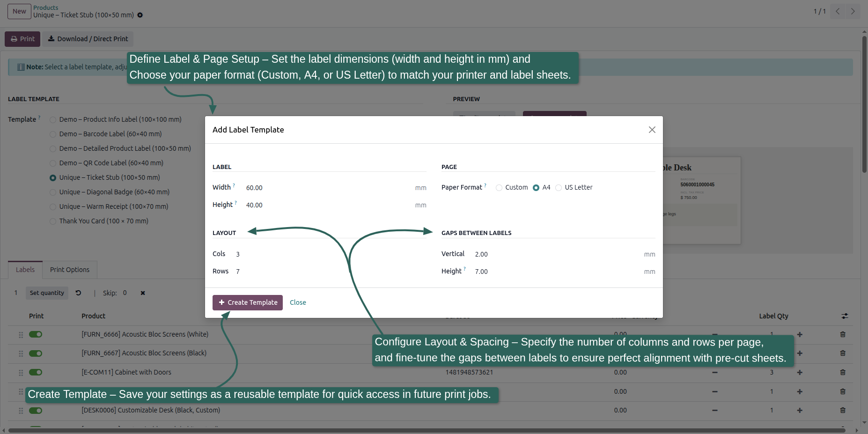Close the Add Label Template dialog with X
Screen dimensions: 868x434
[652, 130]
